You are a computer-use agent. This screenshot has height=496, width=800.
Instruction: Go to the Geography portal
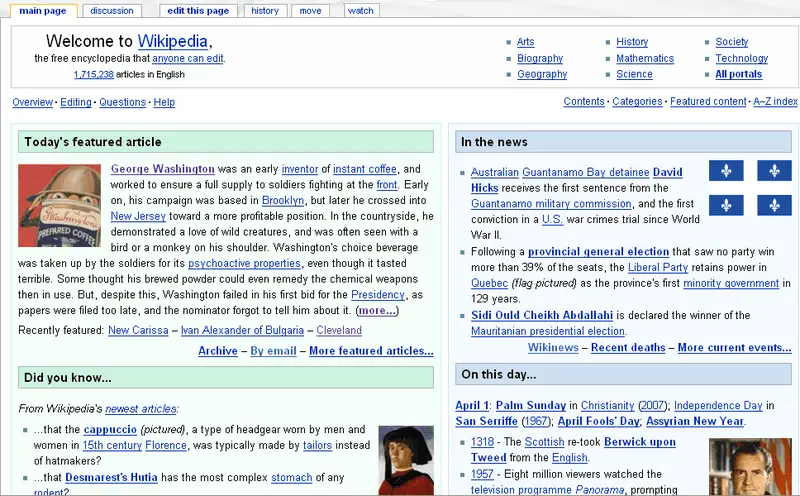542,74
